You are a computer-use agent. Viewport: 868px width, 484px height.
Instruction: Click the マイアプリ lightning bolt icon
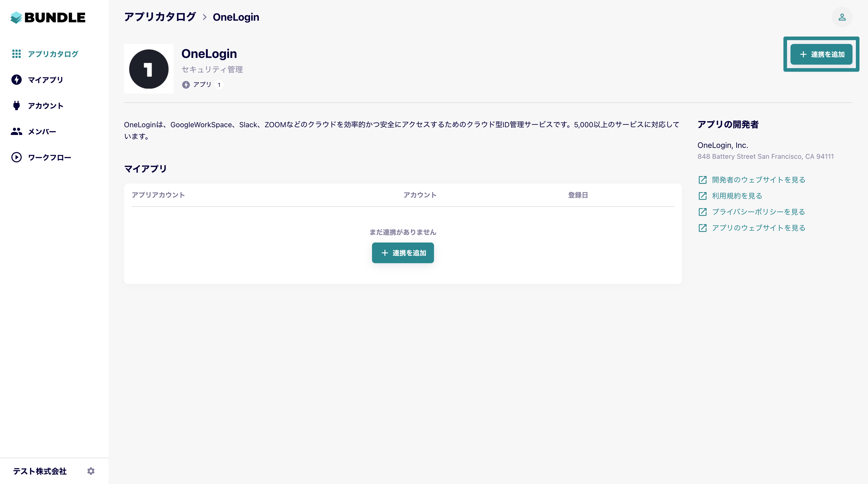point(17,80)
